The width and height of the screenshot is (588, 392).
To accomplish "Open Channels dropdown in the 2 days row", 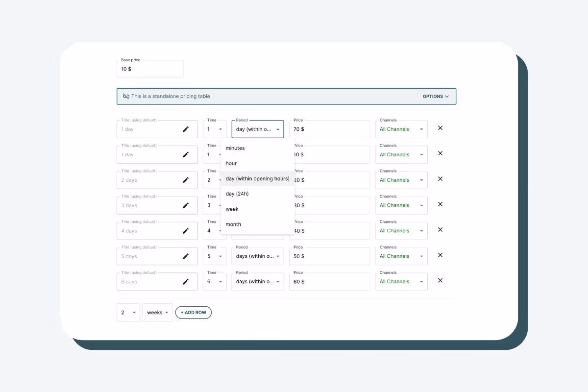I will 401,180.
